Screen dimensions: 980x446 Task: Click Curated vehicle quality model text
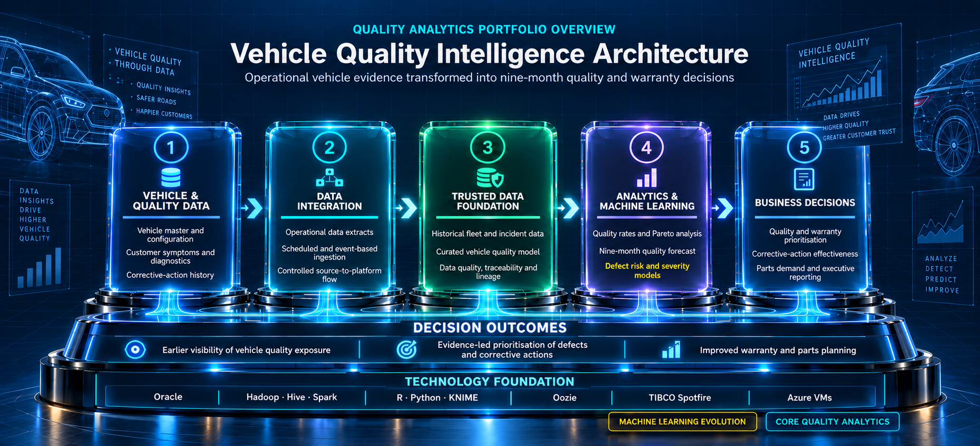(488, 251)
